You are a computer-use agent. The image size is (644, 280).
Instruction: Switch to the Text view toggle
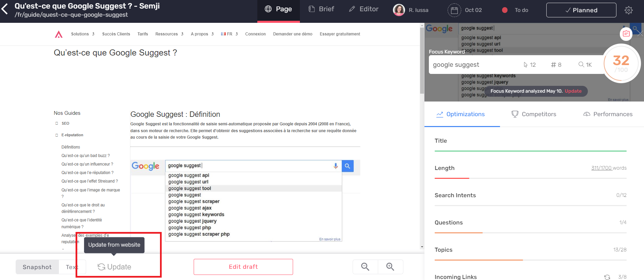point(72,267)
